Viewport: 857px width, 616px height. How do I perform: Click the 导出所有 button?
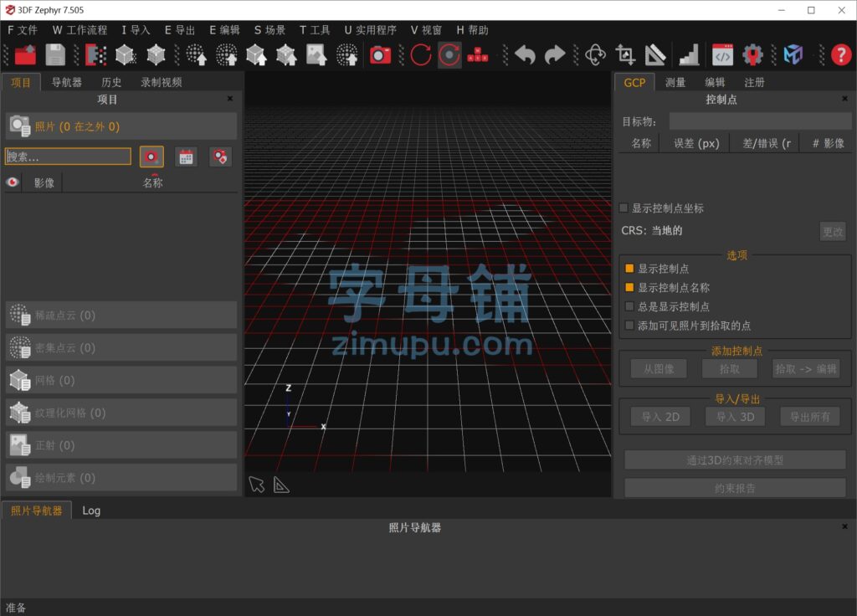[810, 417]
